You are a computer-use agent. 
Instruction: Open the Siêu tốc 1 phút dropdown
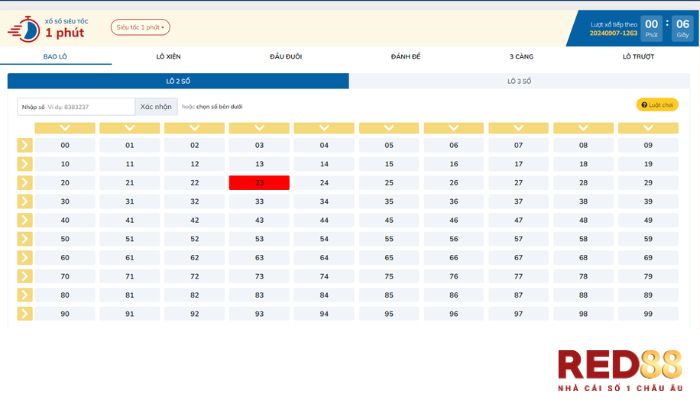click(x=140, y=27)
